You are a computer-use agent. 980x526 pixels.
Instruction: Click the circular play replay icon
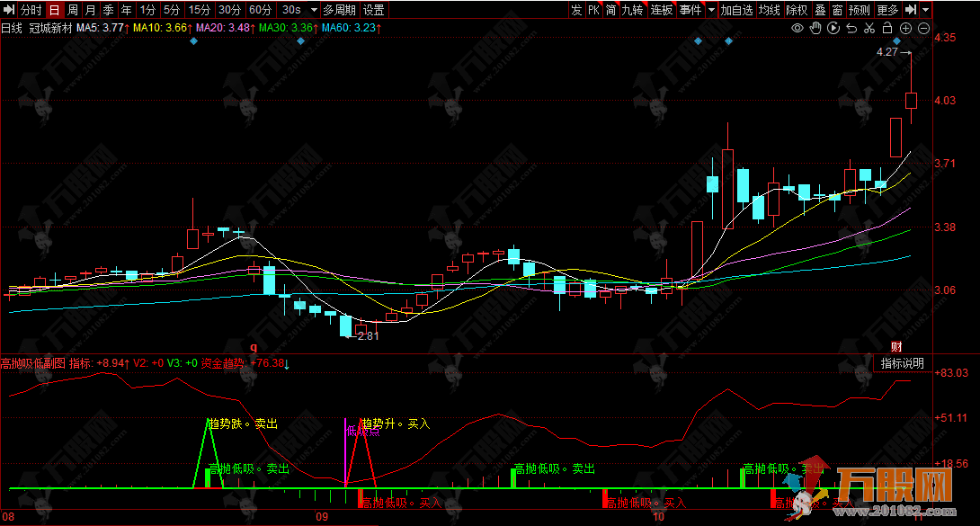(x=833, y=28)
